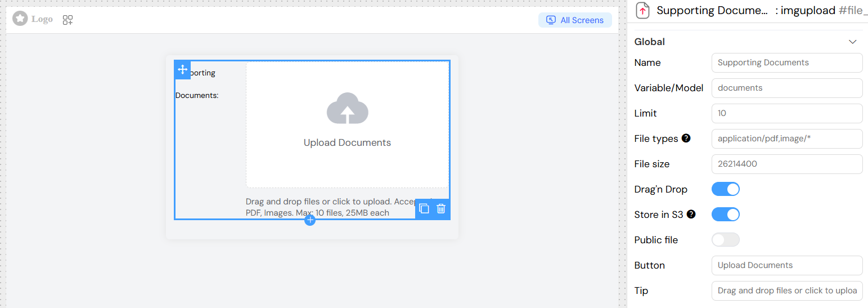
Task: Disable the Drag'n Drop toggle
Action: (726, 189)
